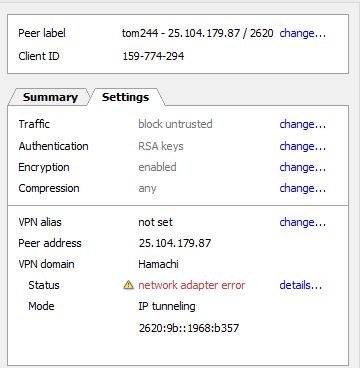Image resolution: width=360 pixels, height=368 pixels.
Task: Change the Traffic setting
Action: [302, 124]
